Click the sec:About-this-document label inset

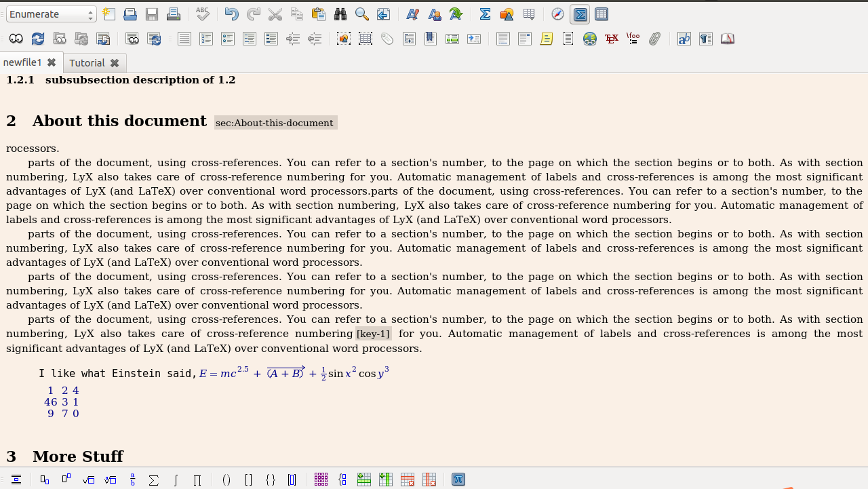click(275, 123)
